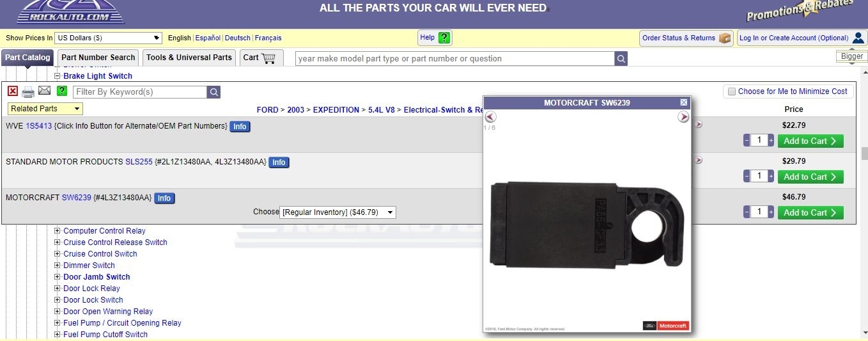Click Info button for WVE 1S5413

(x=240, y=127)
